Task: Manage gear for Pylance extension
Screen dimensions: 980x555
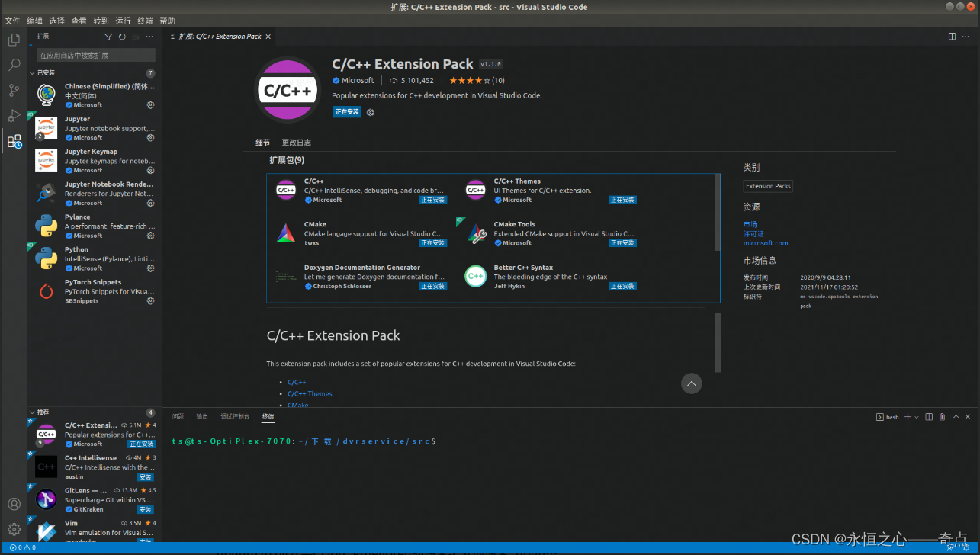Action: click(x=151, y=236)
